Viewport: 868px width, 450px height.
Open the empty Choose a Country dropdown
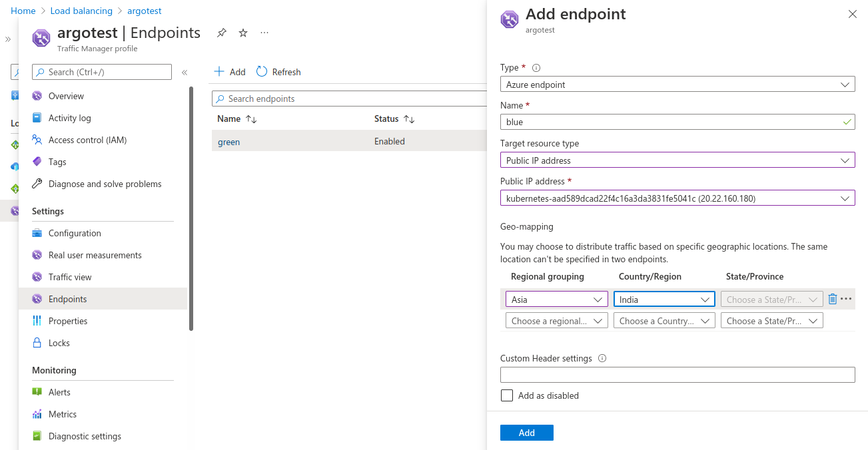click(x=664, y=321)
